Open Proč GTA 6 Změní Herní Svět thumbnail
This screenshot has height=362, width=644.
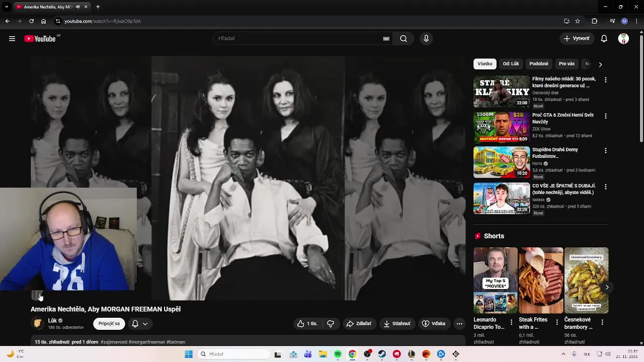point(502,128)
